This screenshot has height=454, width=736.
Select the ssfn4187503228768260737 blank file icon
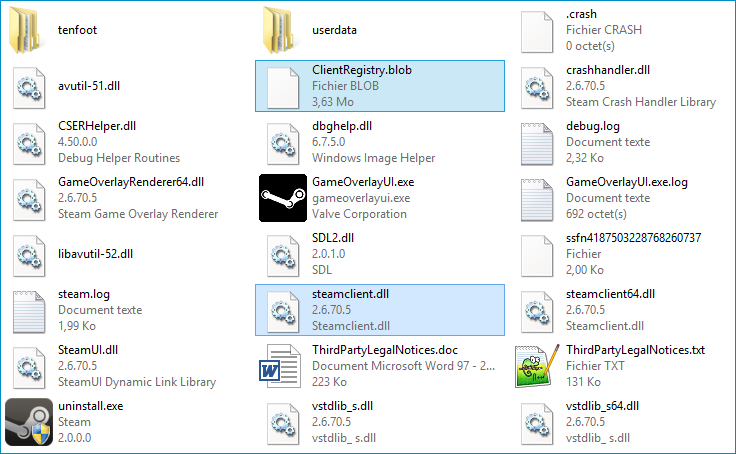click(x=537, y=256)
